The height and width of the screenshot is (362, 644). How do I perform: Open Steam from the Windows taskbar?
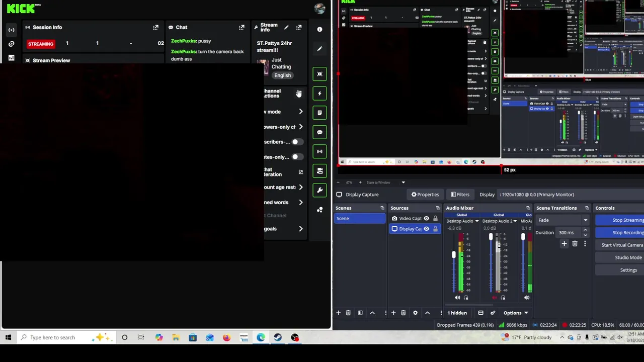(x=278, y=337)
